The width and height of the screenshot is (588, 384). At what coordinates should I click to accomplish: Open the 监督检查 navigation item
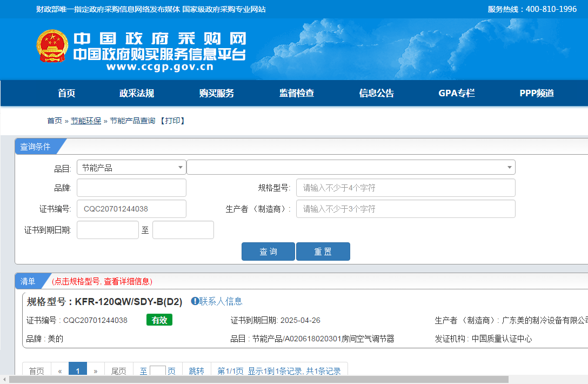click(297, 93)
